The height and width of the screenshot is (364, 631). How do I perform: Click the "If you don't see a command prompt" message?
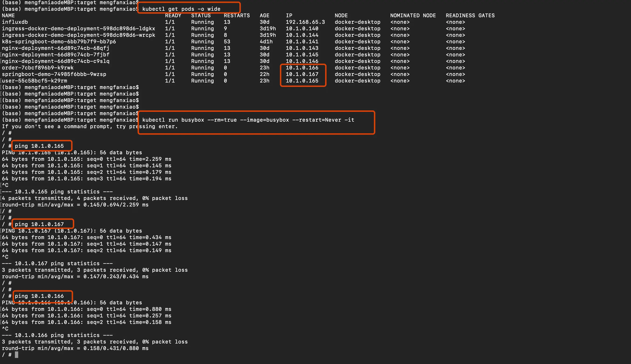click(90, 127)
